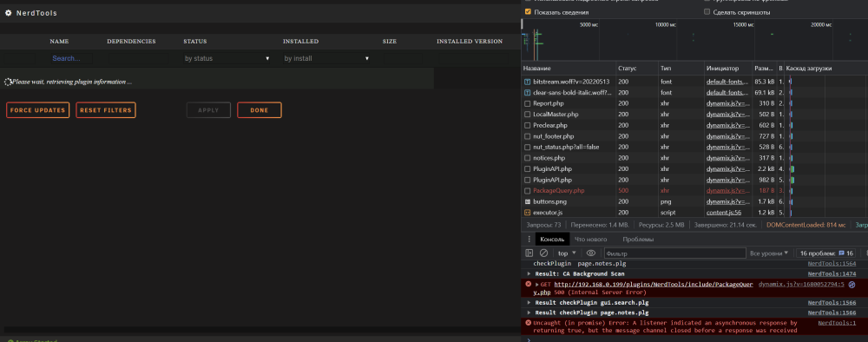Click the console 'Фильтр' input field
The height and width of the screenshot is (342, 868).
(x=674, y=253)
